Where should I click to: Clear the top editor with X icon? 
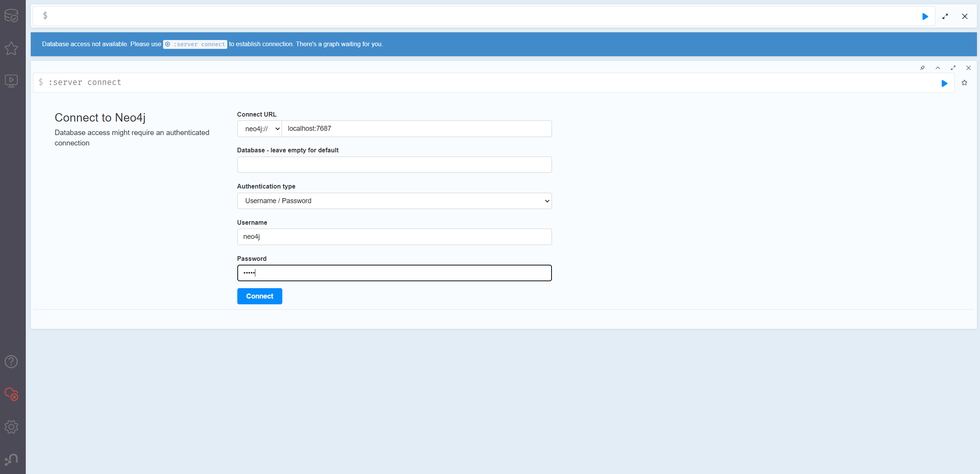click(x=965, y=17)
